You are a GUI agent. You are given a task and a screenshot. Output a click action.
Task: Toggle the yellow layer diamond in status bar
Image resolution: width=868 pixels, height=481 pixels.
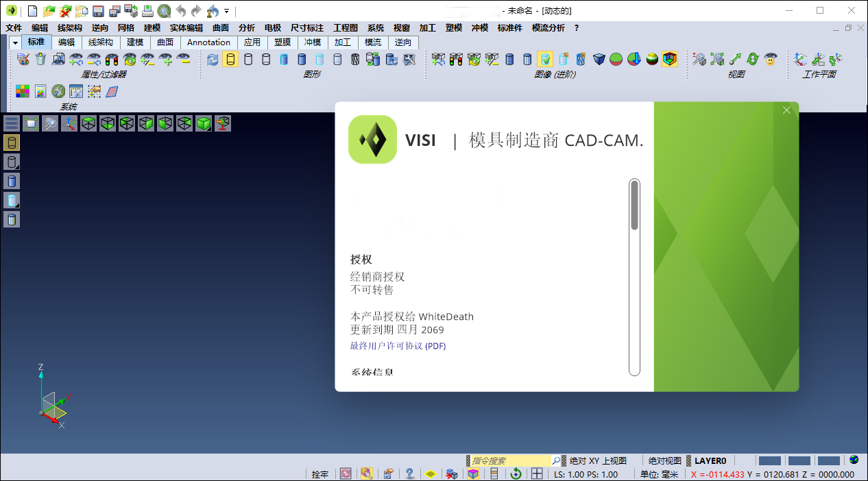pyautogui.click(x=431, y=473)
